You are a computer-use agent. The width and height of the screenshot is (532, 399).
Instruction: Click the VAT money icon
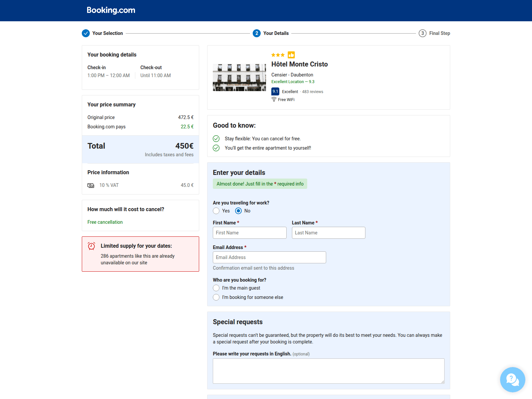(91, 185)
